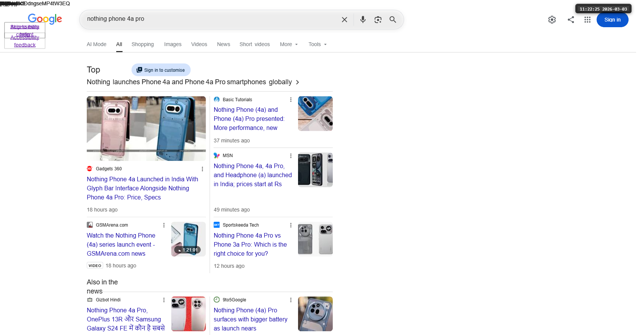Click the Gadgets 360 source favicon

click(90, 169)
